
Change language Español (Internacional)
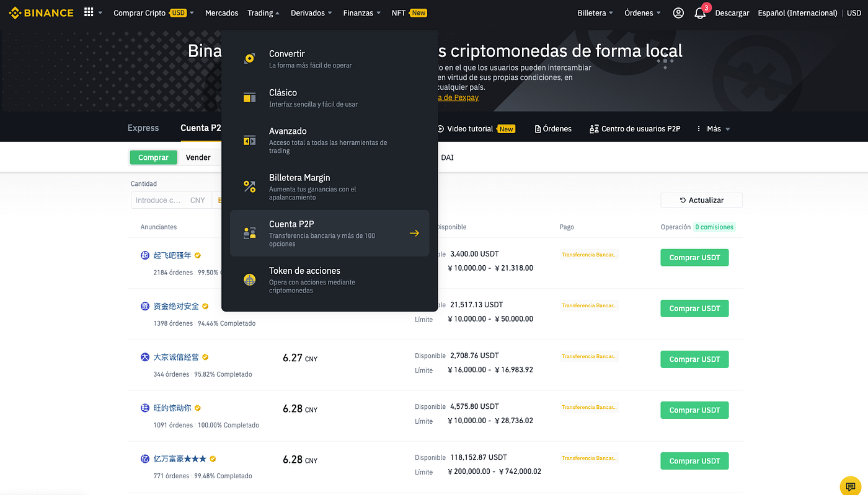[797, 13]
